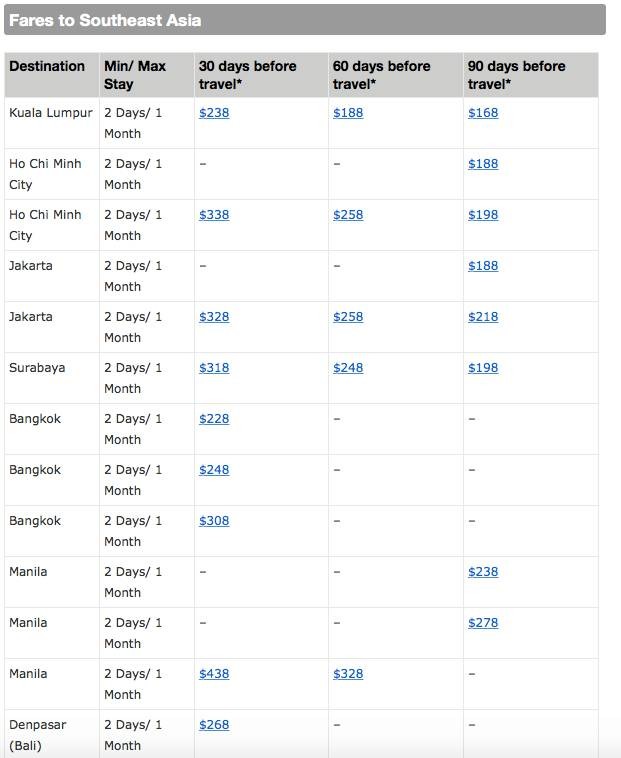The image size is (621, 758).
Task: Click the $258 Ho Chi Minh City fare
Action: click(348, 215)
